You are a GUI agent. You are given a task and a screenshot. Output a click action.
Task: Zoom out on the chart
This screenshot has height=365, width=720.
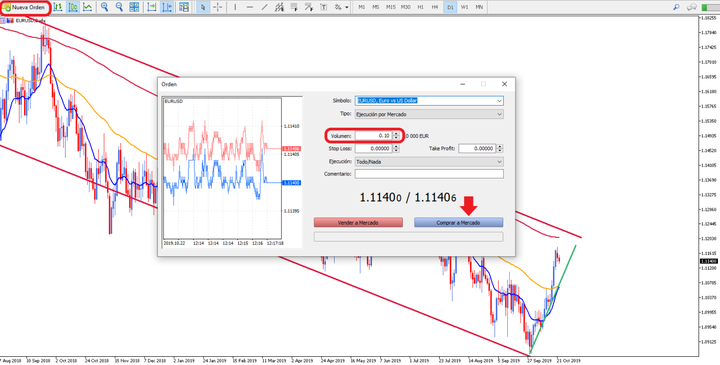[119, 7]
